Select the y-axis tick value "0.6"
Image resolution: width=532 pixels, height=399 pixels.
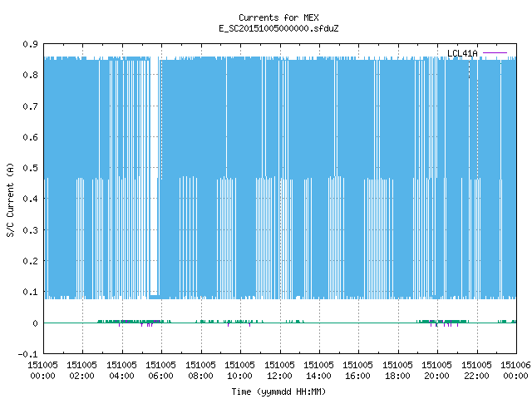pyautogui.click(x=30, y=137)
